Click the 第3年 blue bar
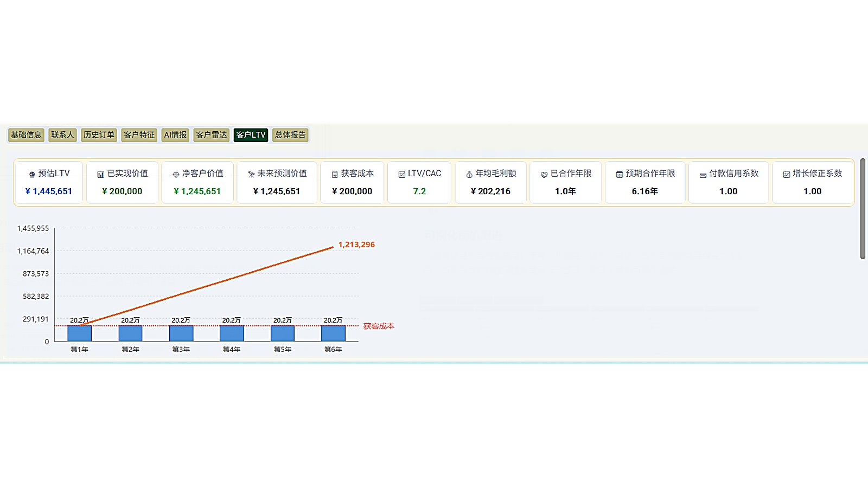The image size is (868, 488). pos(181,333)
